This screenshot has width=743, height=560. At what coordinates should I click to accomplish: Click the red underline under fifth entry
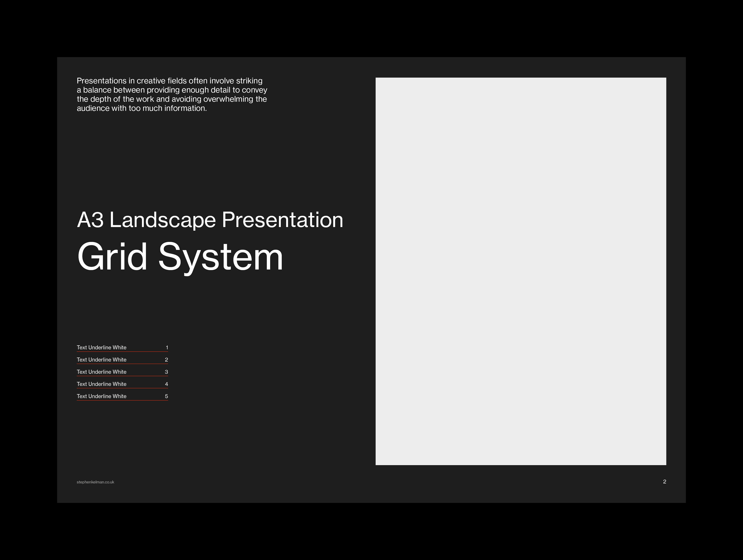coord(122,400)
